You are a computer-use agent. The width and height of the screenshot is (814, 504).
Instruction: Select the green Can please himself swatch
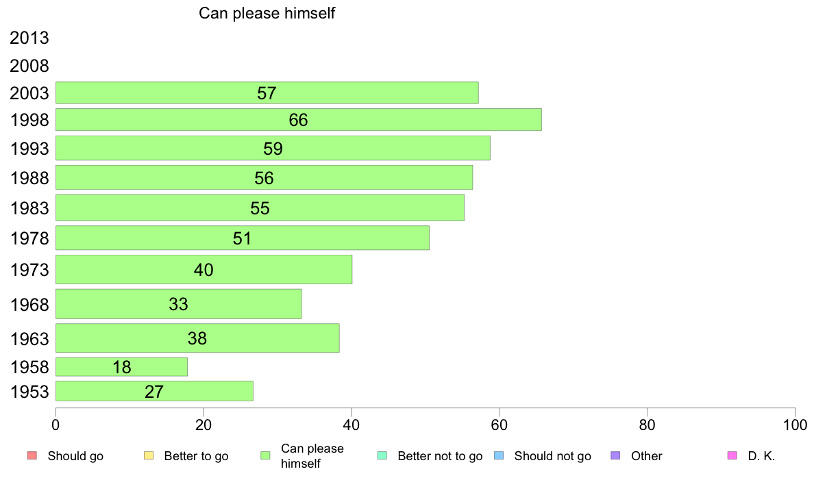click(265, 456)
